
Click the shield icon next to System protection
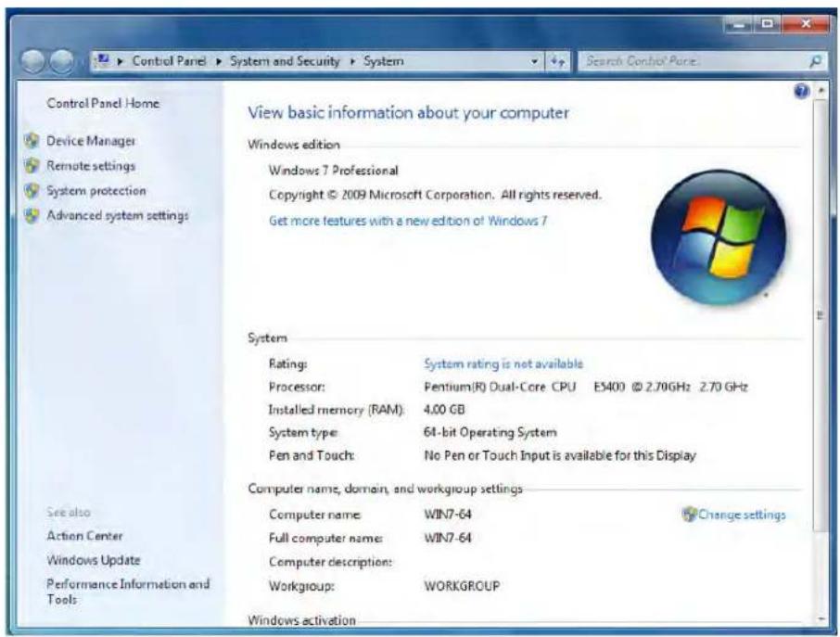click(32, 191)
